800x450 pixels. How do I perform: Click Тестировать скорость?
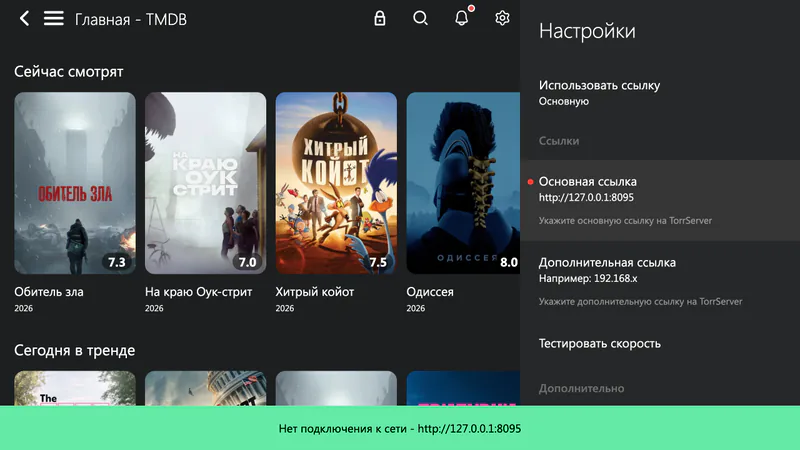coord(660,343)
